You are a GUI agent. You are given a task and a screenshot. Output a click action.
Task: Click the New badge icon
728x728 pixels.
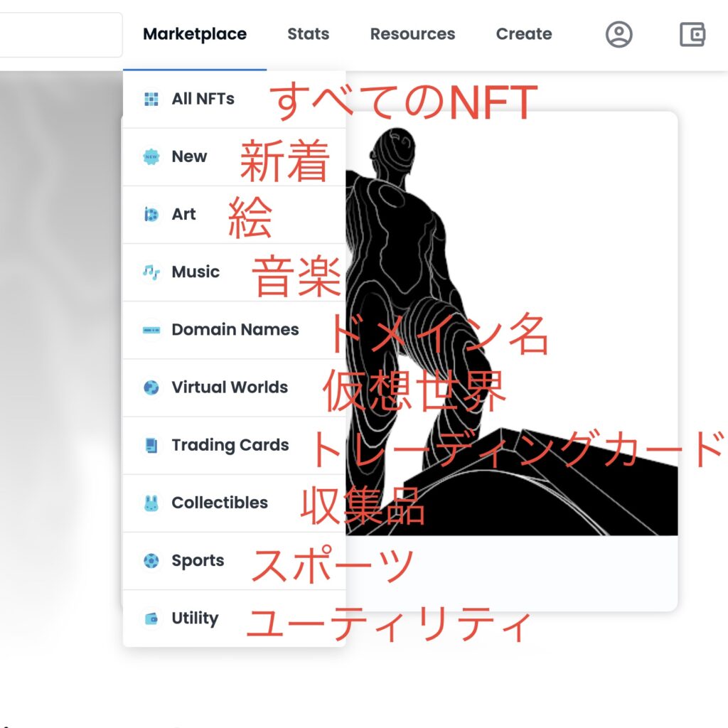tap(151, 156)
